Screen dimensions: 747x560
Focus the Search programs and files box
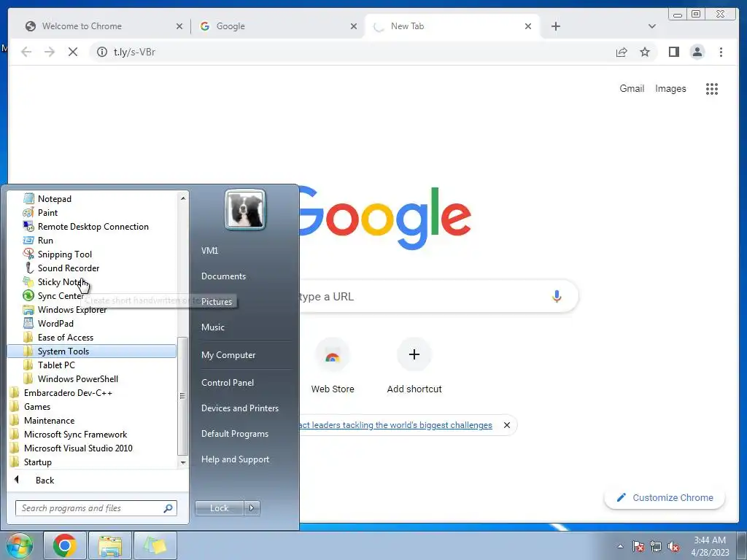tap(96, 508)
